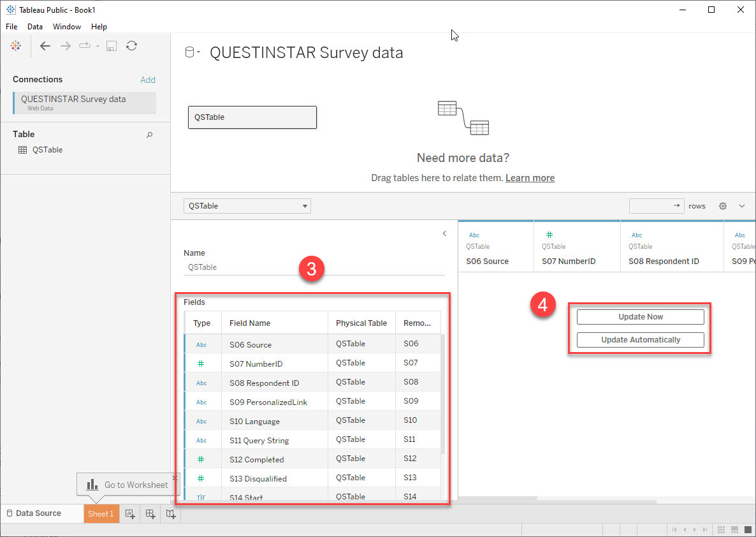Click the Update Now button
This screenshot has width=756, height=537.
pyautogui.click(x=640, y=317)
